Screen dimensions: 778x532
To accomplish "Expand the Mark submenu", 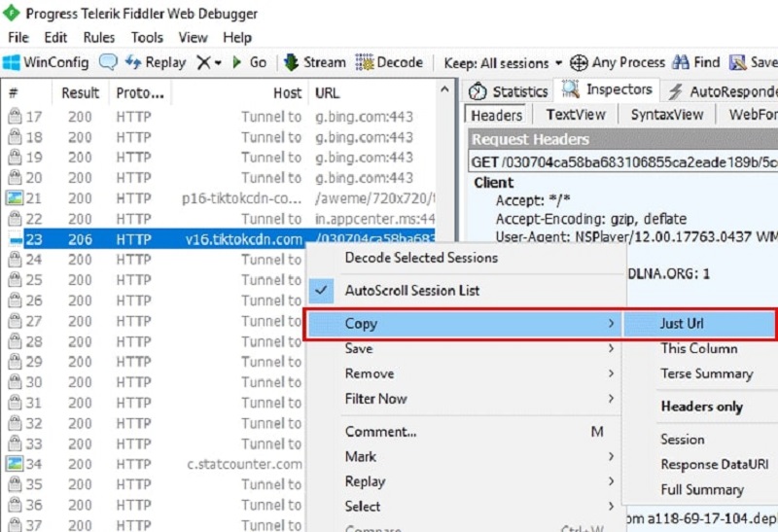I will coord(464,456).
